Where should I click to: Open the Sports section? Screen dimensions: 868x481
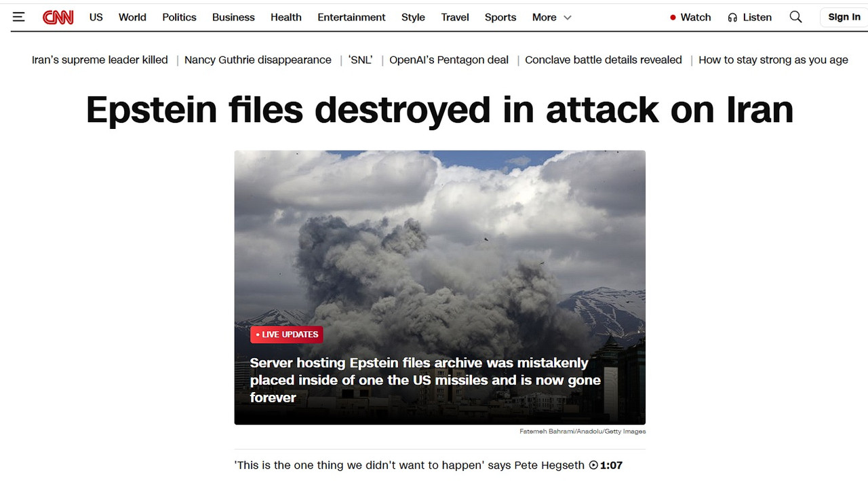coord(500,17)
